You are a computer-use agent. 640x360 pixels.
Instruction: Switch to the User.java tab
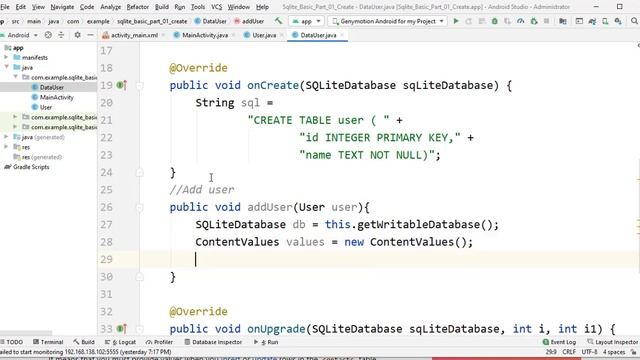pyautogui.click(x=264, y=35)
